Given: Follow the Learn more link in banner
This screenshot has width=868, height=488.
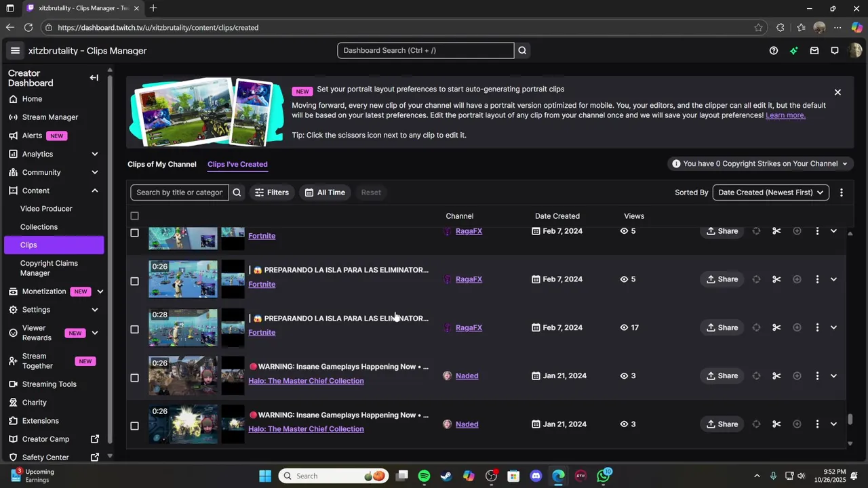Looking at the screenshot, I should pos(785,115).
